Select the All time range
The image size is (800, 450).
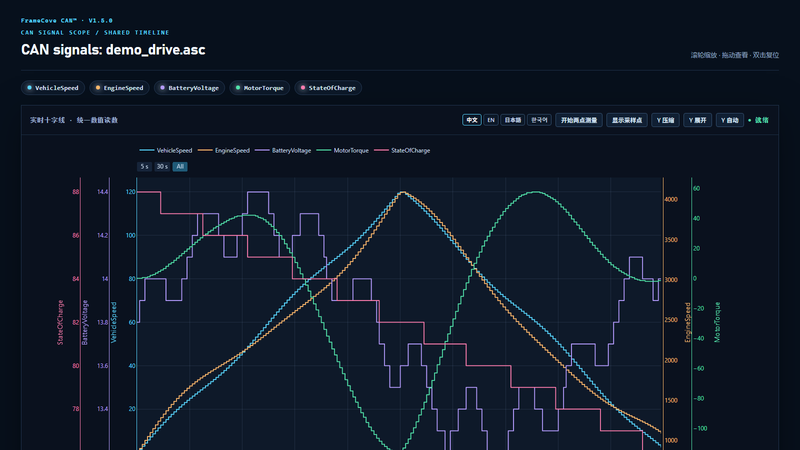pos(180,166)
